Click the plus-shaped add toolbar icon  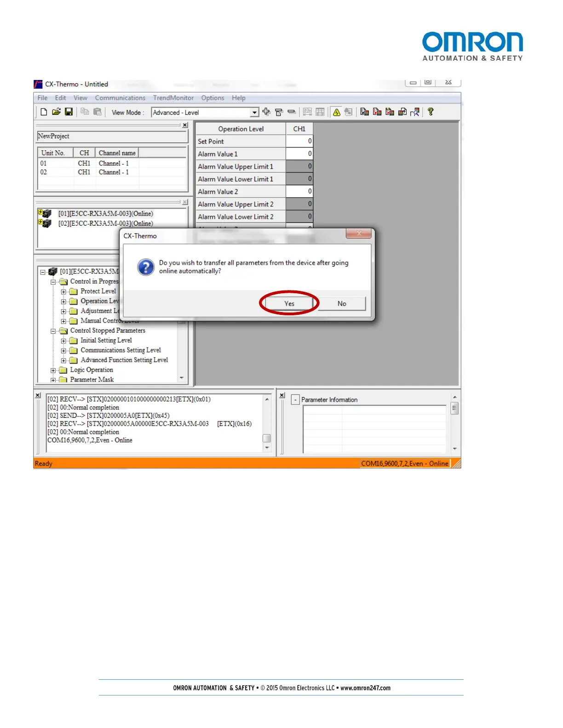coord(266,112)
